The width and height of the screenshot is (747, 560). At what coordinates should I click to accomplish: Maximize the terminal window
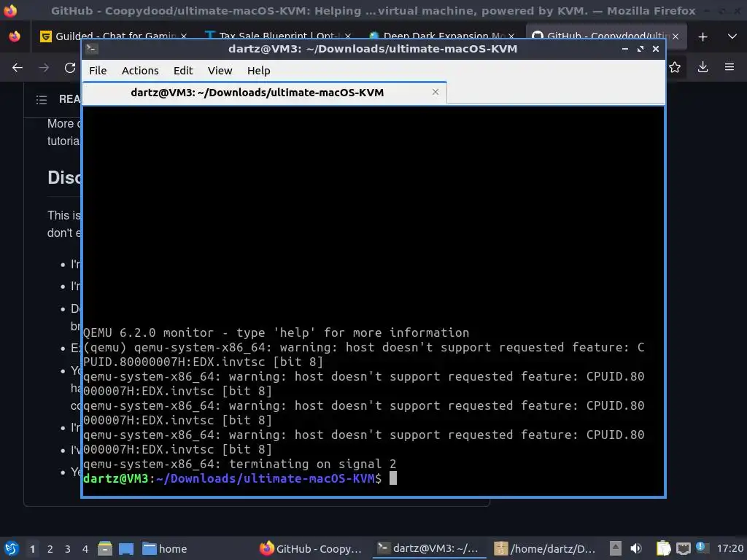tap(640, 49)
